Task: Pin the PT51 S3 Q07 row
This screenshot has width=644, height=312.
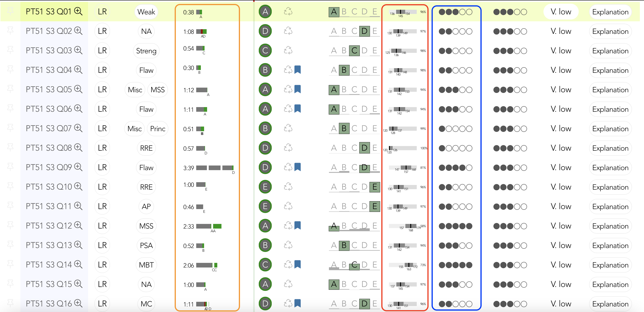Action: coord(10,128)
